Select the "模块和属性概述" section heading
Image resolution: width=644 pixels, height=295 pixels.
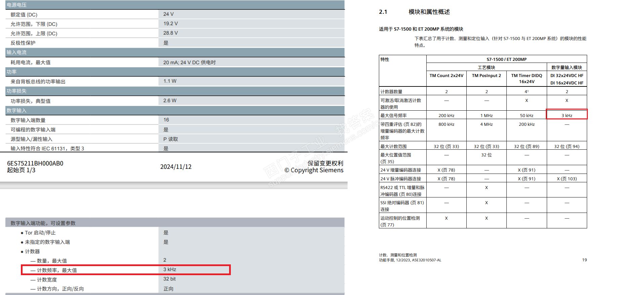(429, 12)
